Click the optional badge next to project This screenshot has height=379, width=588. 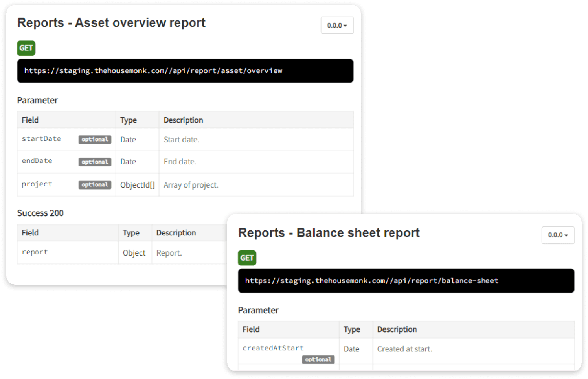(x=95, y=185)
